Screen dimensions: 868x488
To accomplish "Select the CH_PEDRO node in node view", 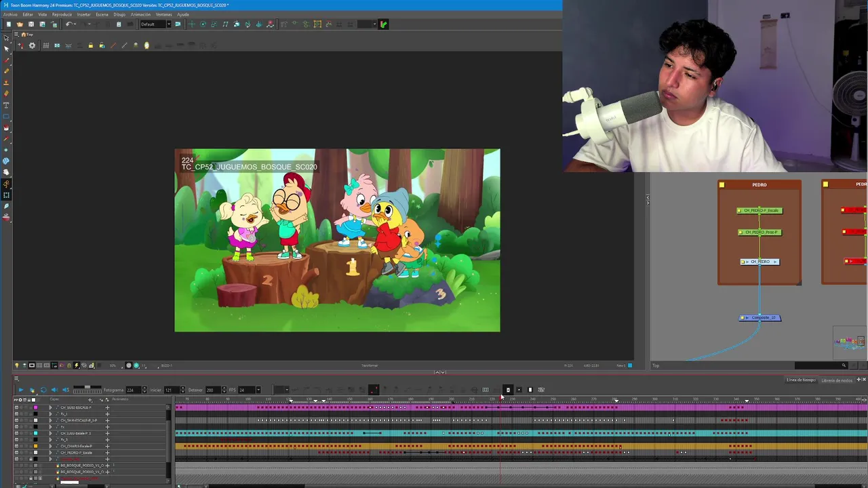I will click(x=759, y=262).
